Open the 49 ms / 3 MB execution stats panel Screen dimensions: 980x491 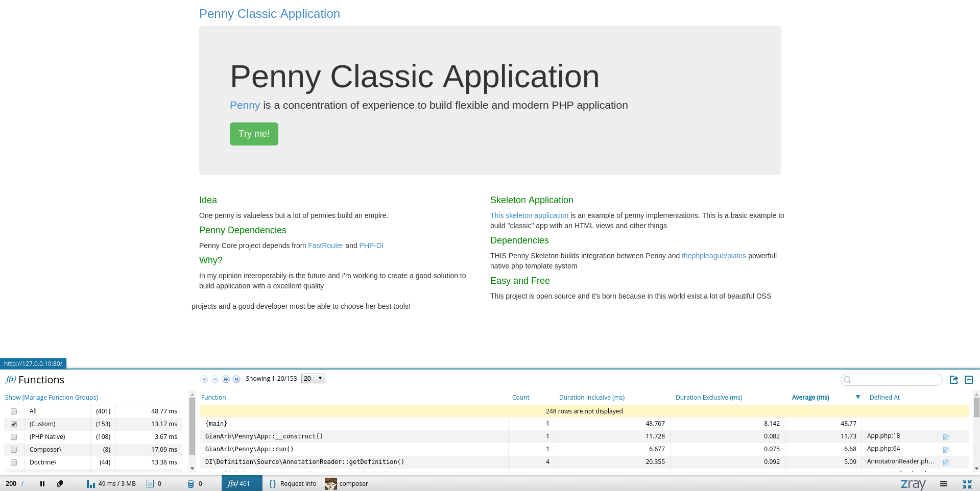tap(111, 484)
